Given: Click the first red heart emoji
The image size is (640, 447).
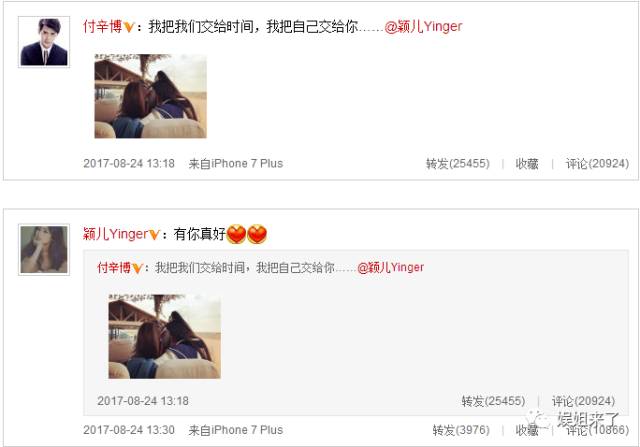Looking at the screenshot, I should (x=236, y=234).
